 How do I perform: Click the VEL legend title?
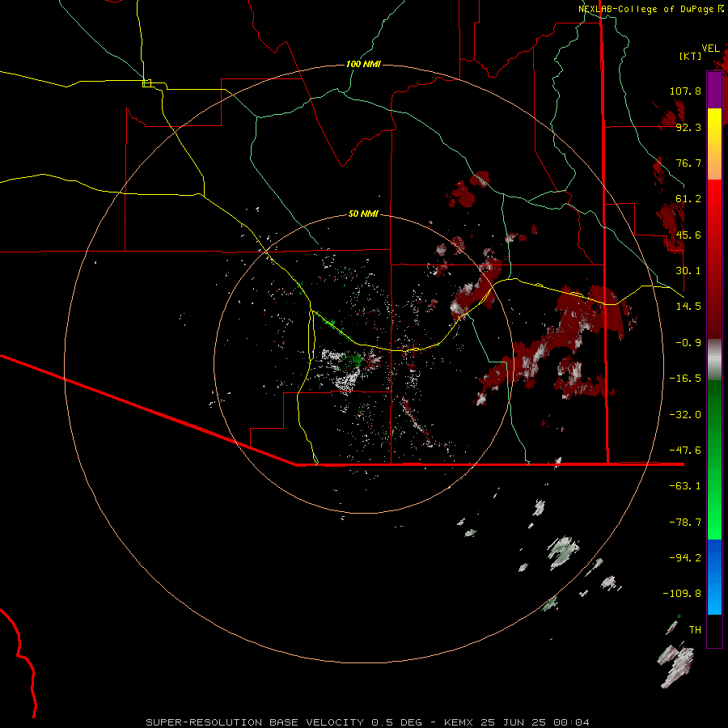pyautogui.click(x=710, y=49)
